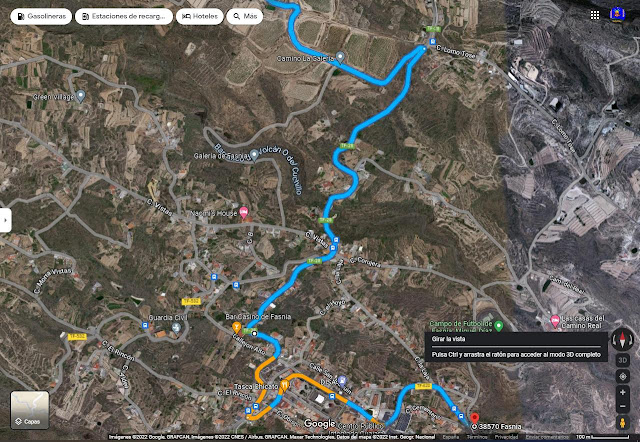
Task: Zoom in with the plus button
Action: (x=622, y=392)
